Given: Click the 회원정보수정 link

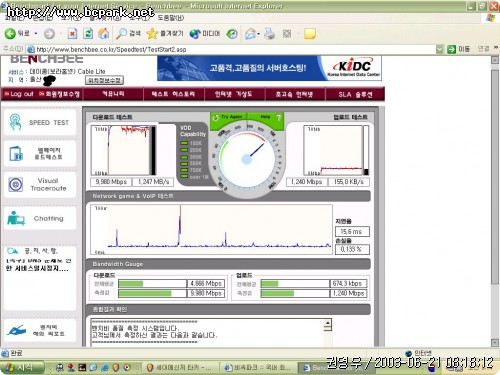Looking at the screenshot, I should point(60,94).
